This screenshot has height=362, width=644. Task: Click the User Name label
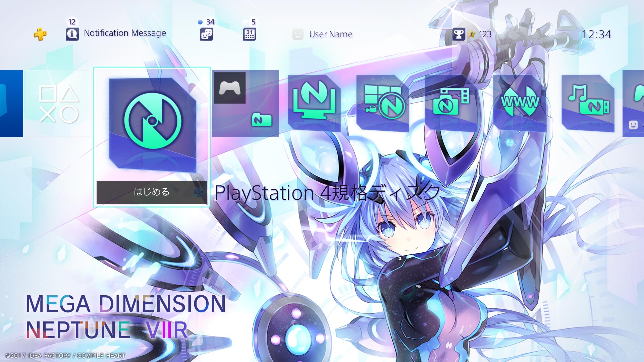(x=331, y=34)
